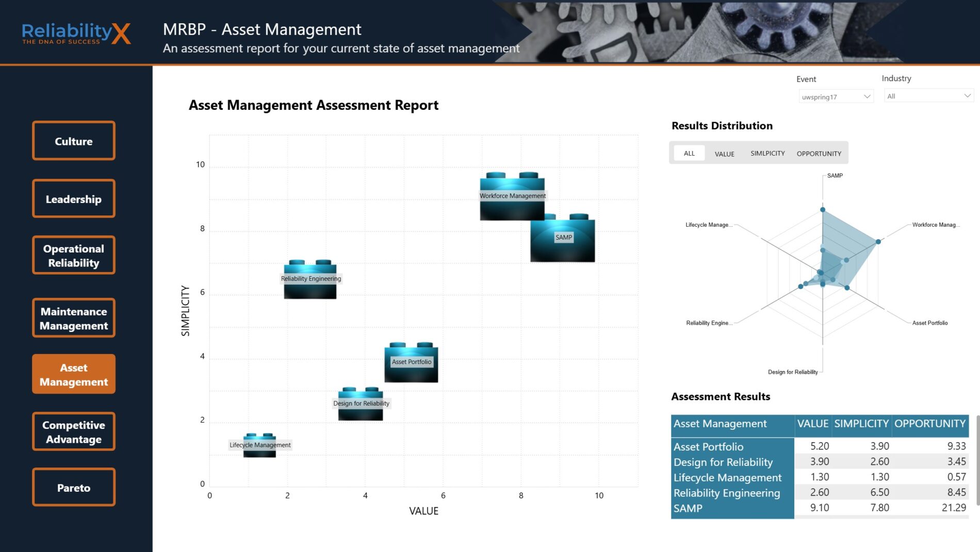This screenshot has width=980, height=552.
Task: Toggle the ALL results filter
Action: click(x=689, y=154)
